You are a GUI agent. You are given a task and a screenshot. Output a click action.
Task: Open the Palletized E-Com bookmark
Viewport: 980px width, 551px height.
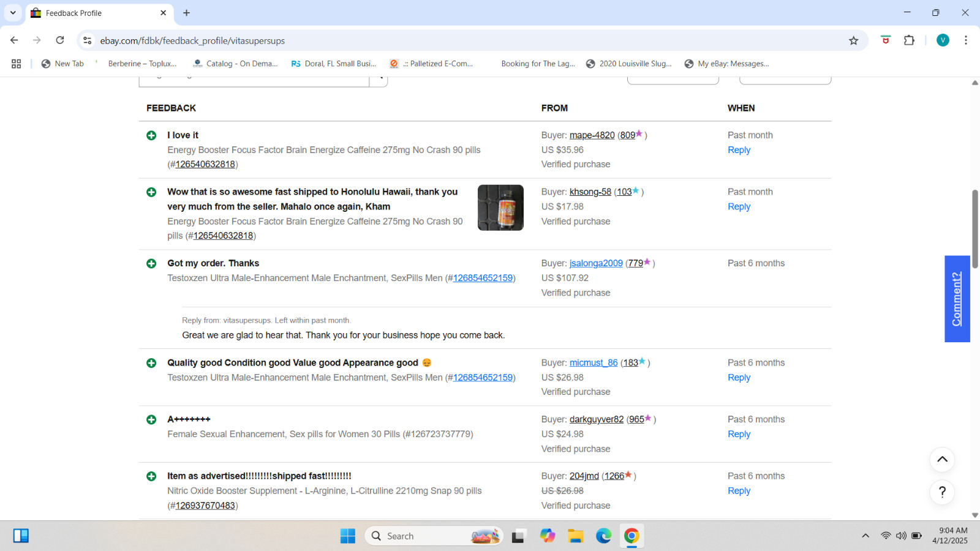point(432,64)
